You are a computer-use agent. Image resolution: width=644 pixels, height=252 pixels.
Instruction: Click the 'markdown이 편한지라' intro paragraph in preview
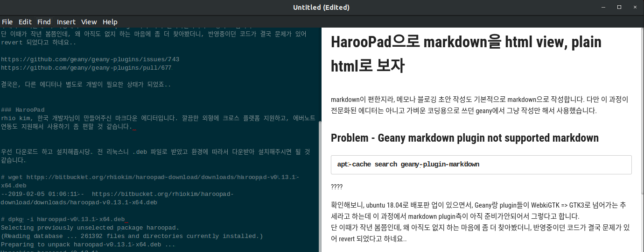(480, 105)
